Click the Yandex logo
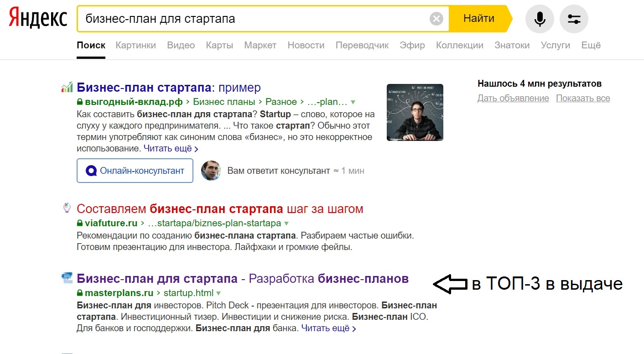Viewport: 644px width, 354px height. [38, 19]
